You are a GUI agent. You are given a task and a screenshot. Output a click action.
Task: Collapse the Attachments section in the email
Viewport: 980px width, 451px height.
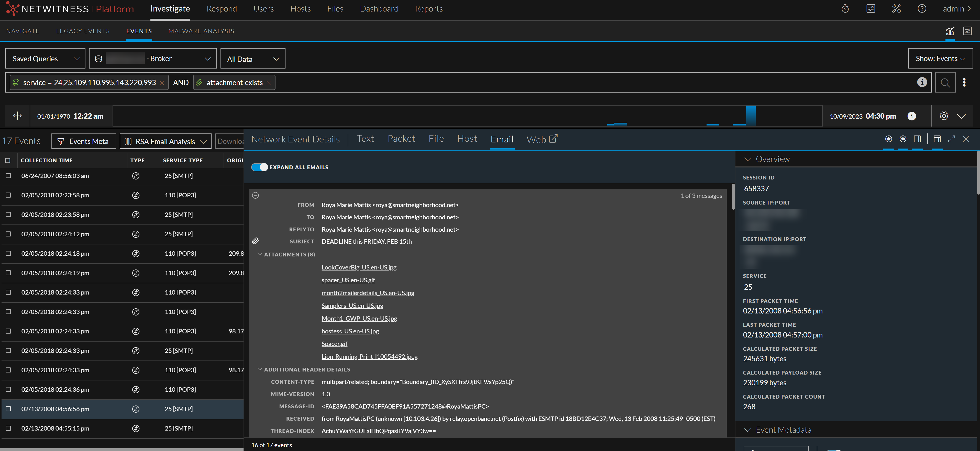click(260, 254)
